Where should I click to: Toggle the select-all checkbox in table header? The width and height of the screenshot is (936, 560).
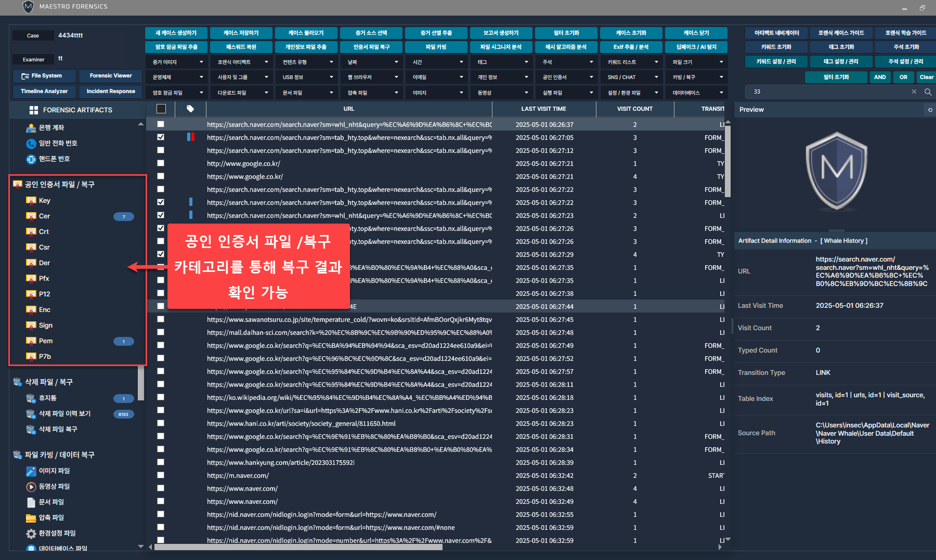coord(161,109)
